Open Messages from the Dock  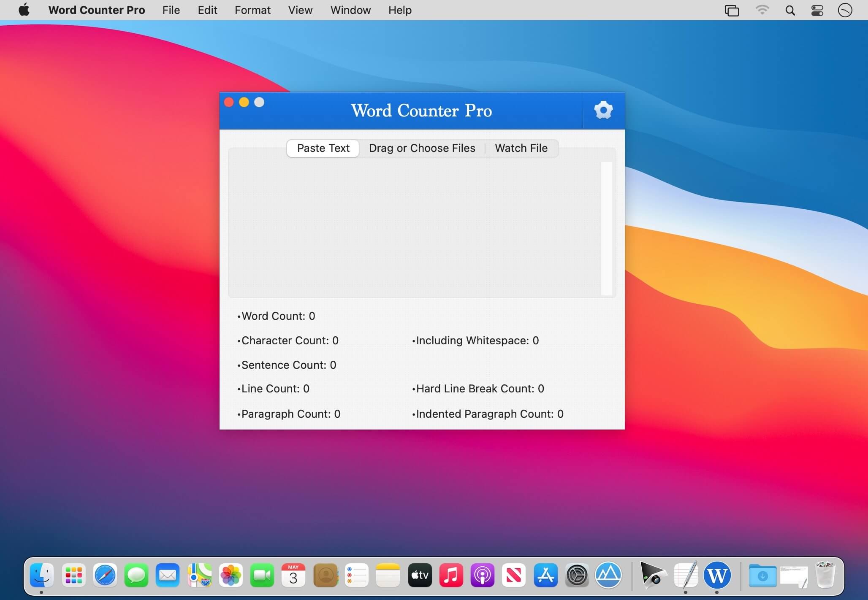tap(136, 575)
